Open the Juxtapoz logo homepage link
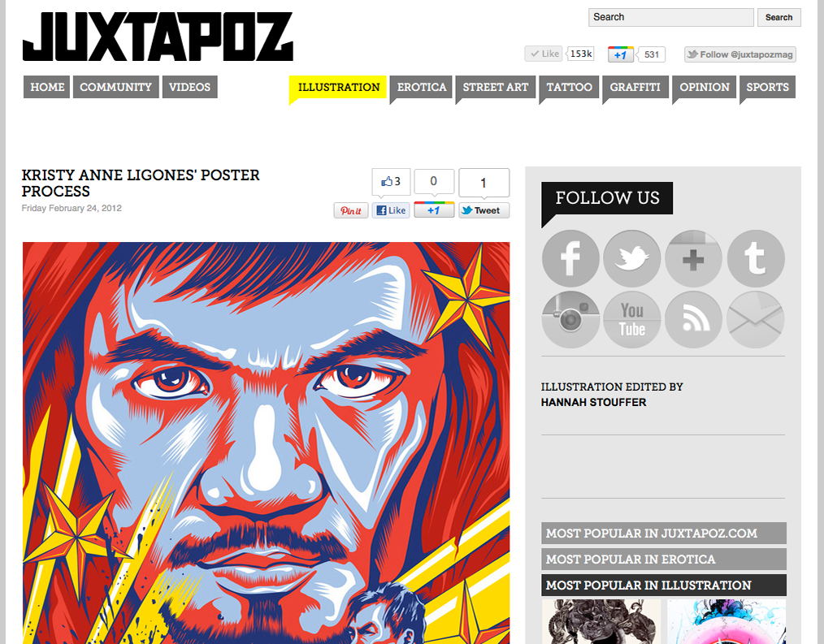 [x=158, y=37]
